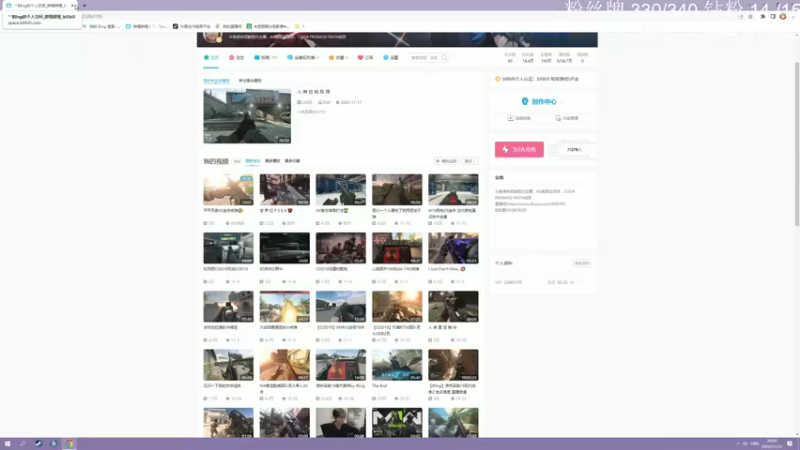
Task: Open the COD19 squad video thumbnail, duration 05:41
Action: 340,248
